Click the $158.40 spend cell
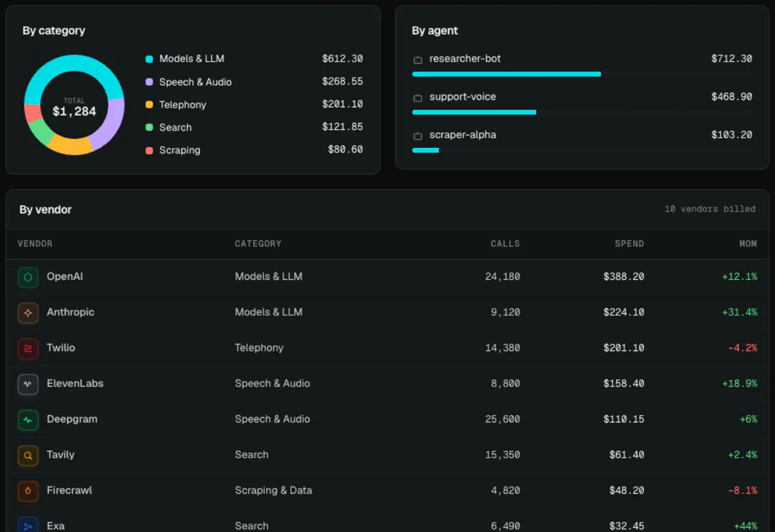 (623, 383)
